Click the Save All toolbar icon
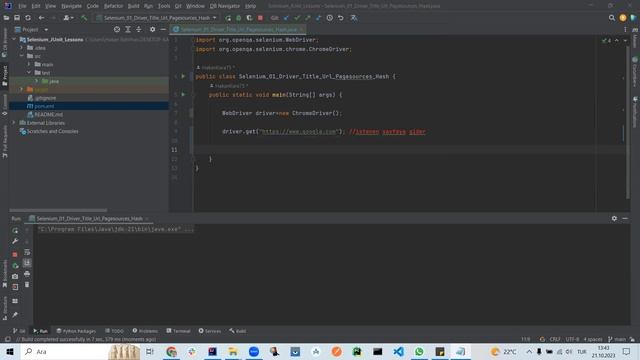Viewport: 640px width, 360px height. click(17, 18)
